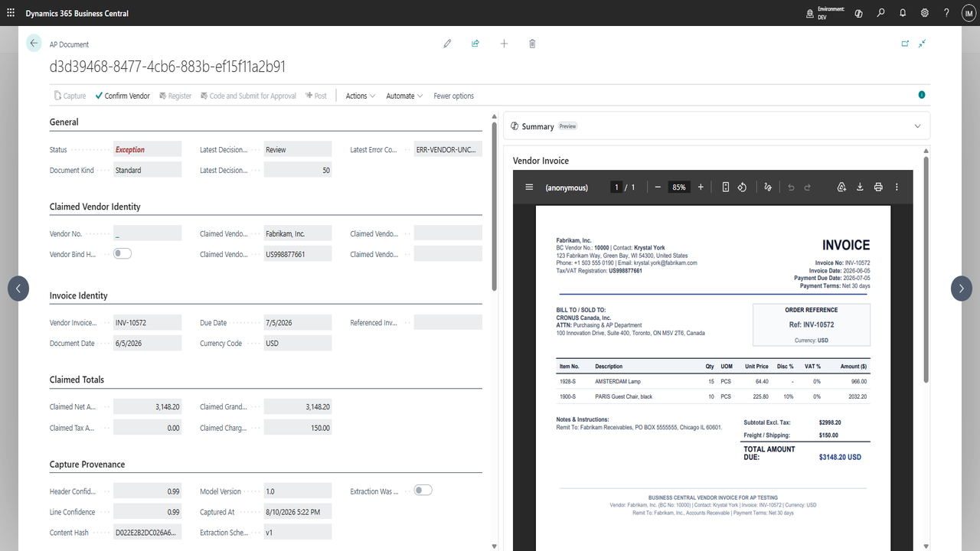Click the Capture action
Image resolution: width=980 pixels, height=551 pixels.
click(x=70, y=96)
